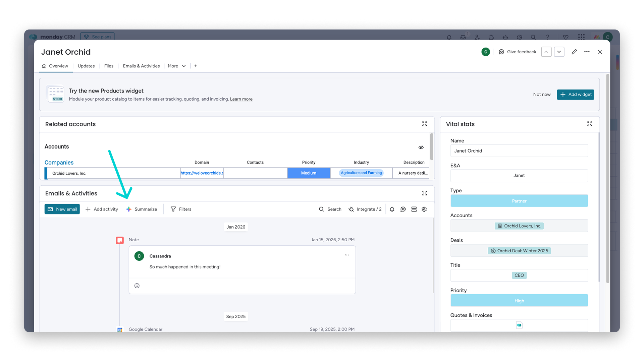
Task: Open the Integrate / 2 menu
Action: [365, 209]
